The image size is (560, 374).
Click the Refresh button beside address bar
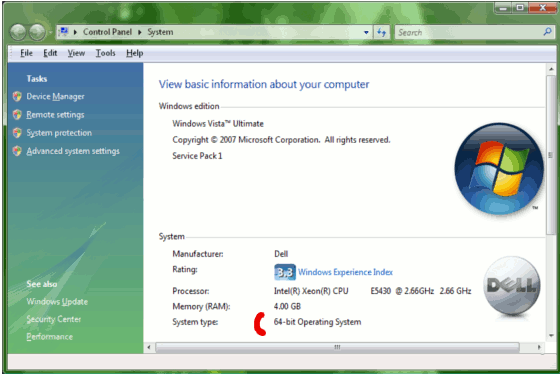tap(381, 33)
